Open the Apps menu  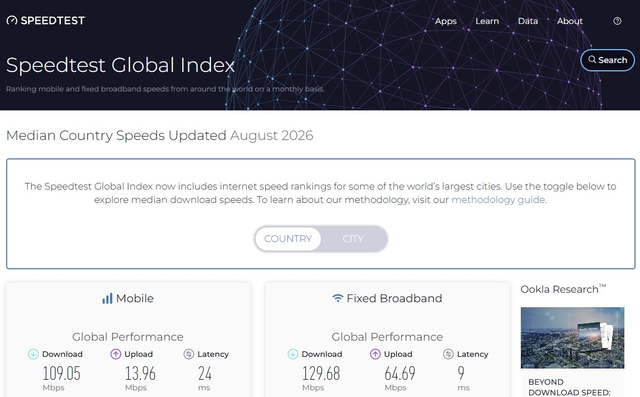tap(446, 21)
